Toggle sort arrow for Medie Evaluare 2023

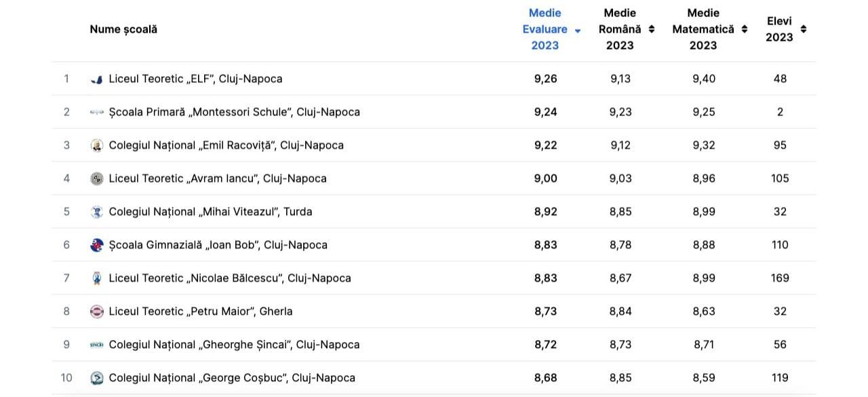click(x=578, y=31)
